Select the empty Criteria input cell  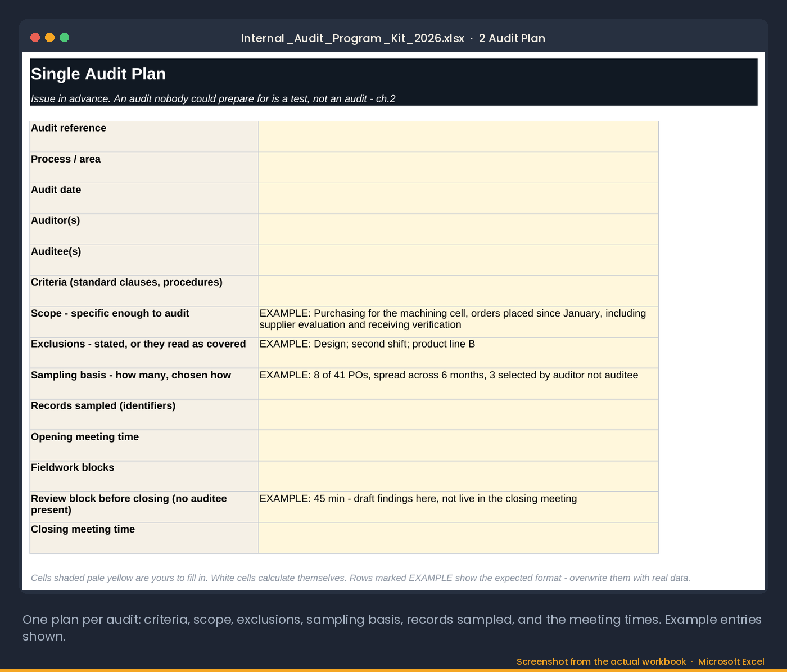point(458,291)
